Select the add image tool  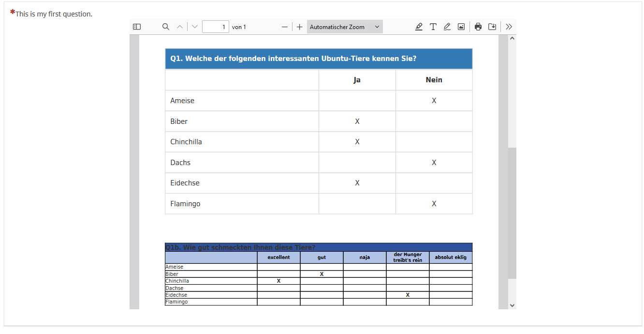(x=461, y=27)
